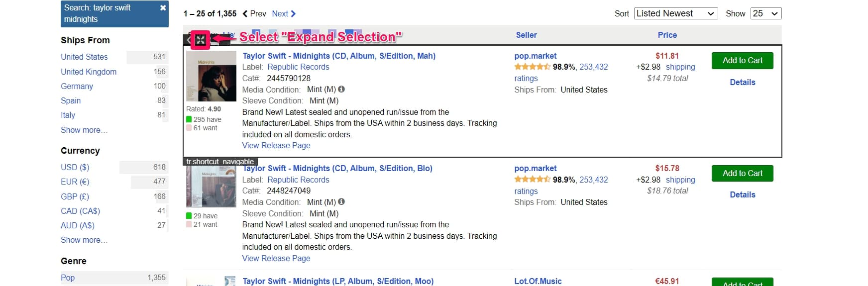Open the first Midnights album cover thumbnail

click(211, 76)
